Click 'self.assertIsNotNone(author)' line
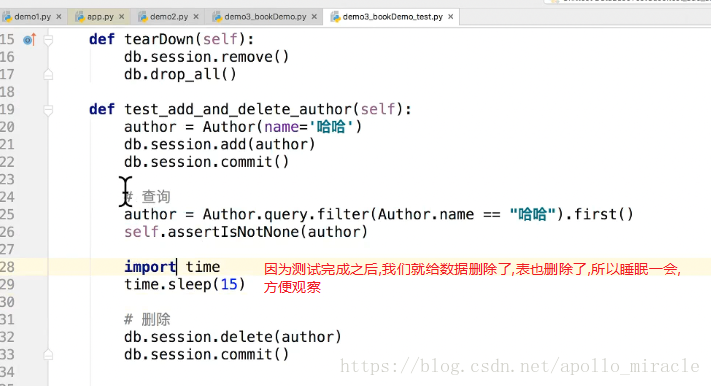The height and width of the screenshot is (386, 711). point(246,232)
